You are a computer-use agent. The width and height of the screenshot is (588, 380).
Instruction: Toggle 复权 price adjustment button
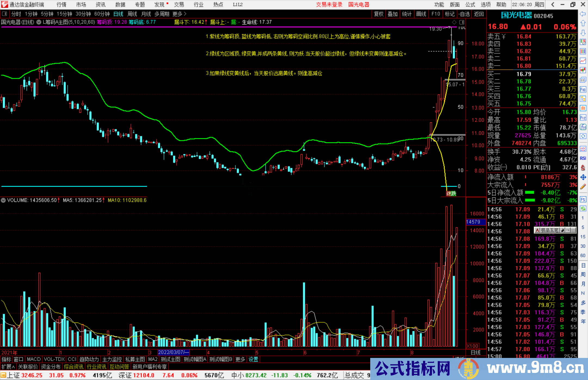coord(378,14)
